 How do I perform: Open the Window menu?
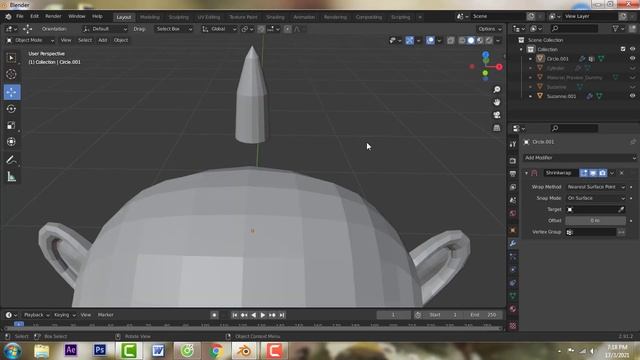click(x=77, y=17)
